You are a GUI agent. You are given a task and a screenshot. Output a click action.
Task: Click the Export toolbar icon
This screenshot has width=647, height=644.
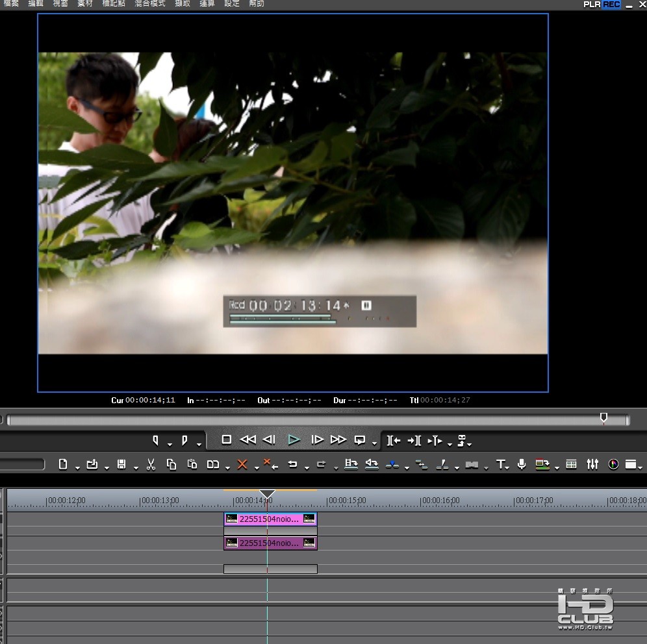coord(542,464)
